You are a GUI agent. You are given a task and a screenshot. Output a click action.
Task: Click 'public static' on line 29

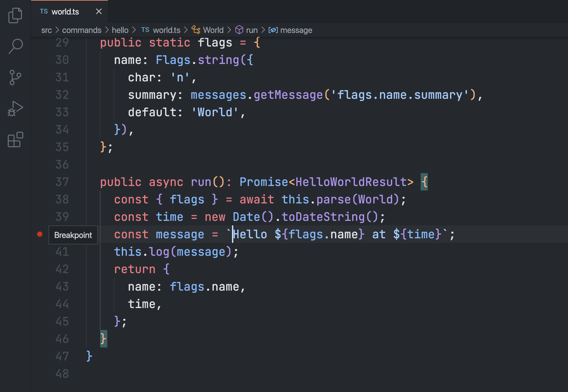(145, 43)
